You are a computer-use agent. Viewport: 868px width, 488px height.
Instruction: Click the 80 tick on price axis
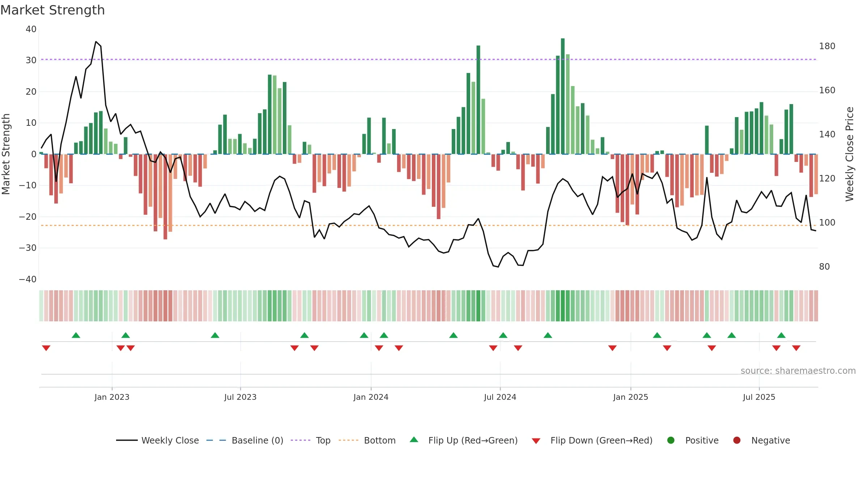(x=824, y=266)
